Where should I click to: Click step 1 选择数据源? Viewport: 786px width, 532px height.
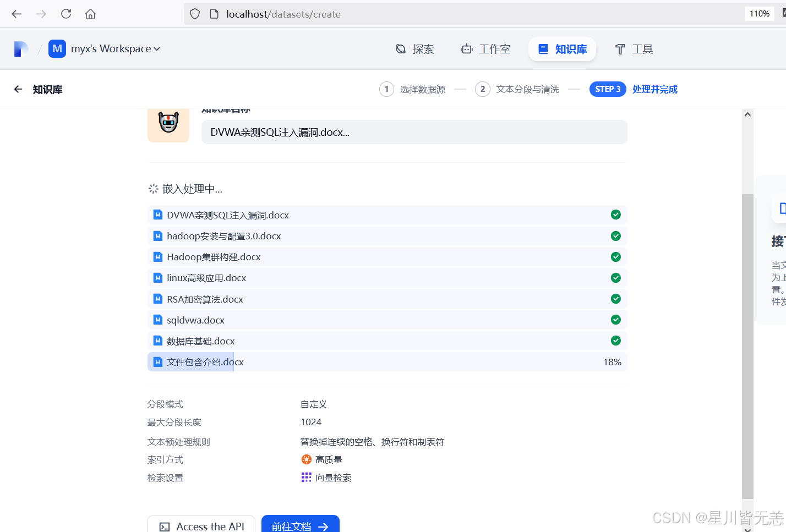[x=412, y=89]
